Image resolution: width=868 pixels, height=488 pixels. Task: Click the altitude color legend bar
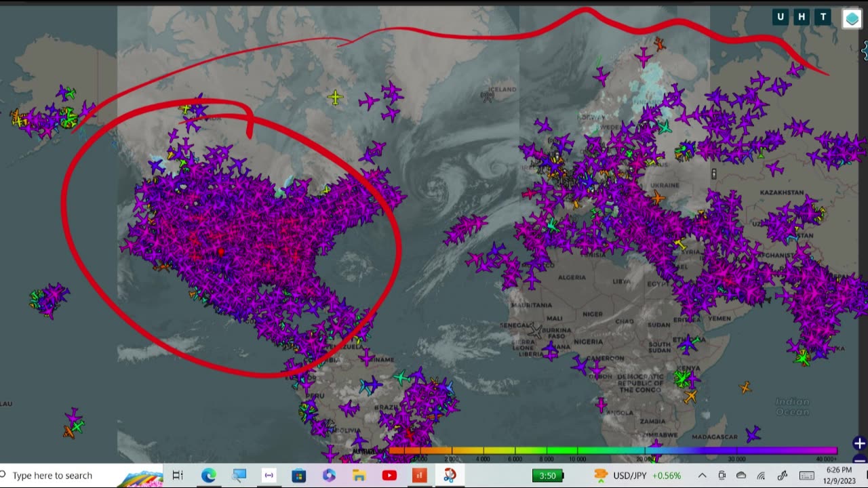coord(612,450)
